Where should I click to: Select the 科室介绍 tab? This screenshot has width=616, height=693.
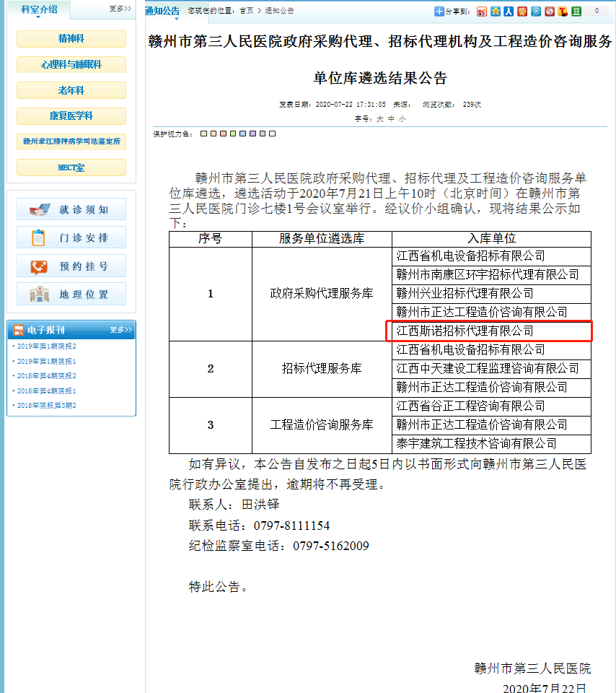[39, 9]
